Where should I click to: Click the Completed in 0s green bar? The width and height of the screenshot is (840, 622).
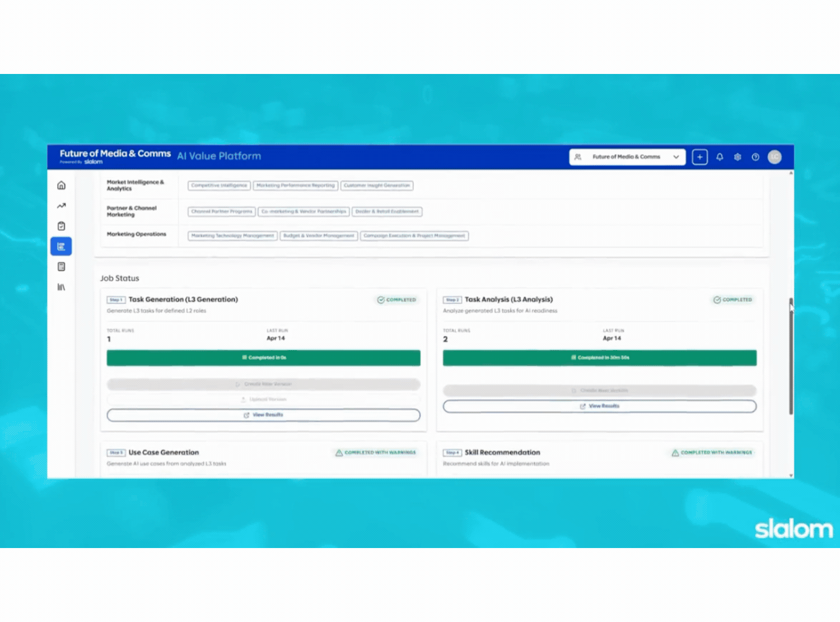coord(264,358)
